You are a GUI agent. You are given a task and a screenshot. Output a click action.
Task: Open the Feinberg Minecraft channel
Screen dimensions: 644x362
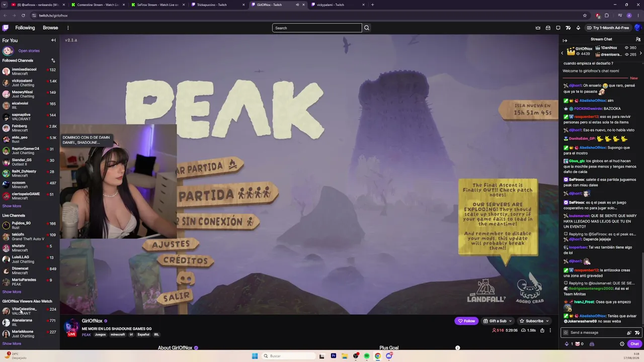click(x=30, y=128)
